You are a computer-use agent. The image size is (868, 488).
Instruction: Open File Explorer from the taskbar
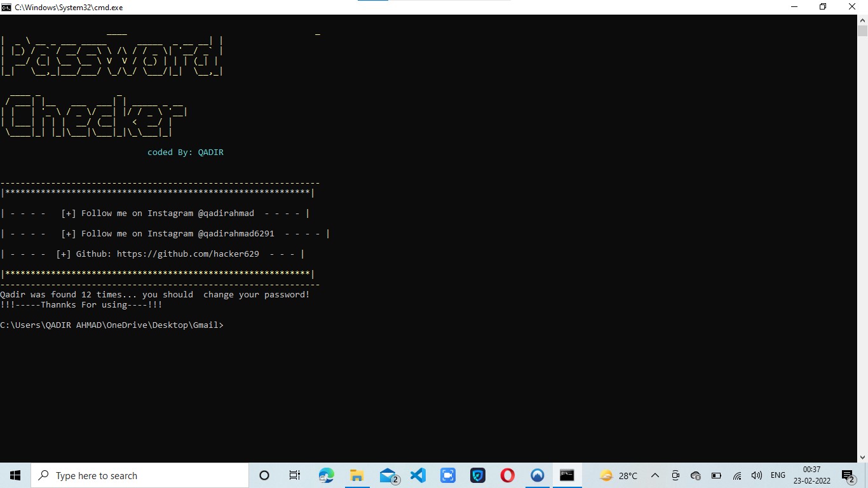click(356, 475)
